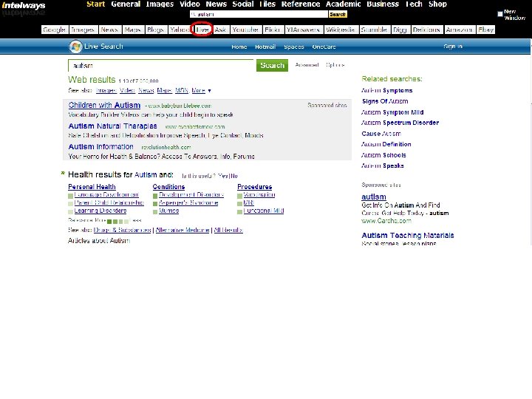
Task: Open the Functional MRI link
Action: pos(264,211)
